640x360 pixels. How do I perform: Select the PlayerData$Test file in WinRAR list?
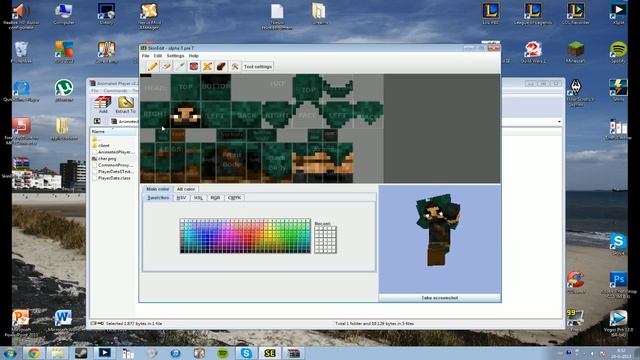pyautogui.click(x=114, y=171)
